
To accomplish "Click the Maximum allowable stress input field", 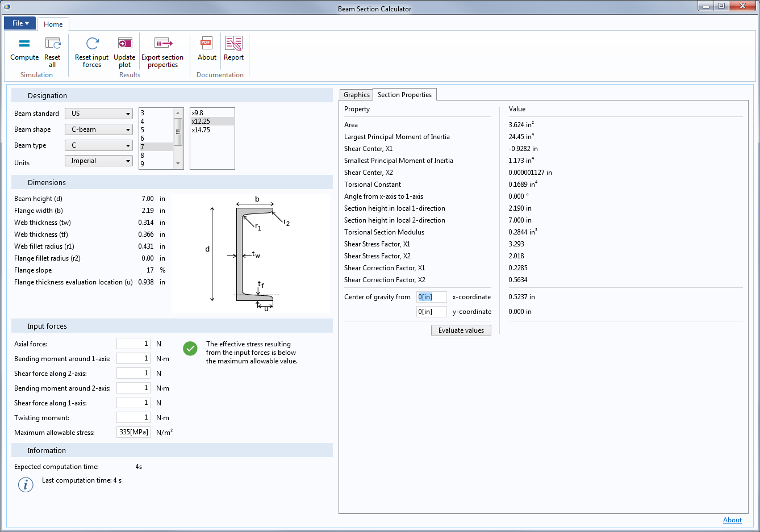I will click(x=133, y=432).
